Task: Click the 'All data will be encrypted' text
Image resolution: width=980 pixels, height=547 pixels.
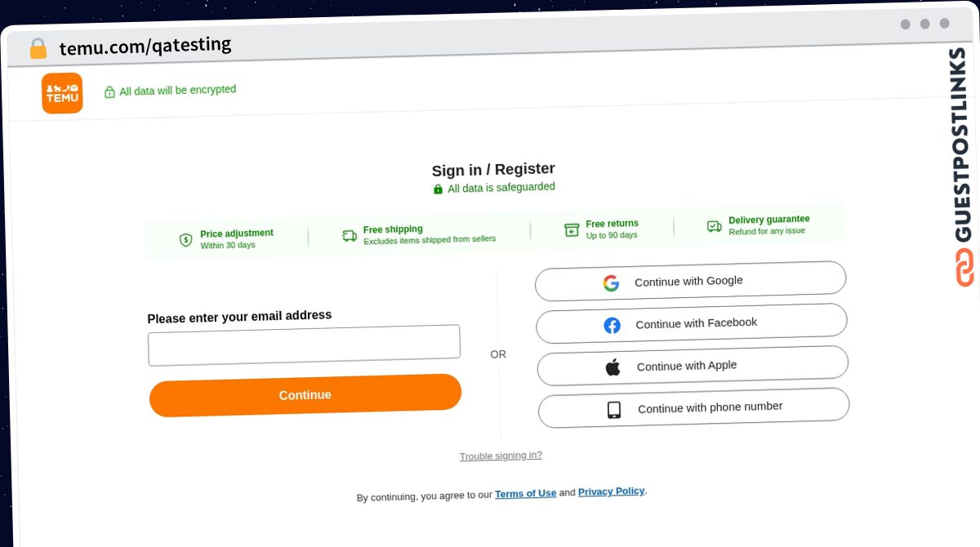Action: [178, 91]
